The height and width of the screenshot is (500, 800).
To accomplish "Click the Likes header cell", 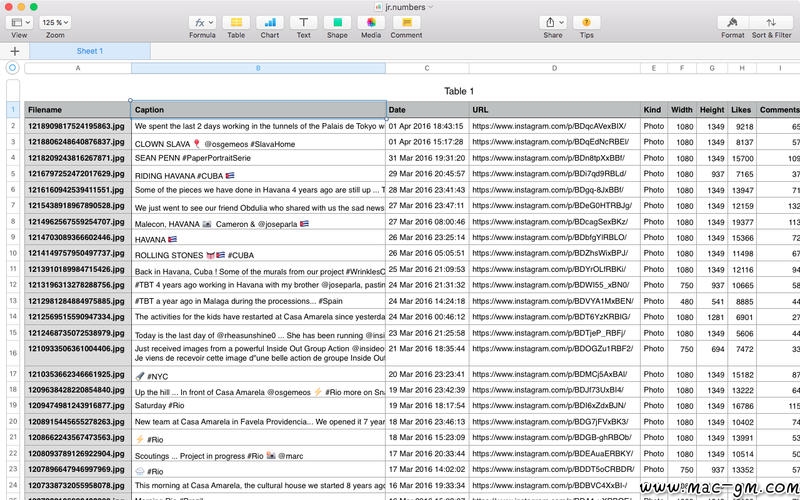I will [x=742, y=110].
